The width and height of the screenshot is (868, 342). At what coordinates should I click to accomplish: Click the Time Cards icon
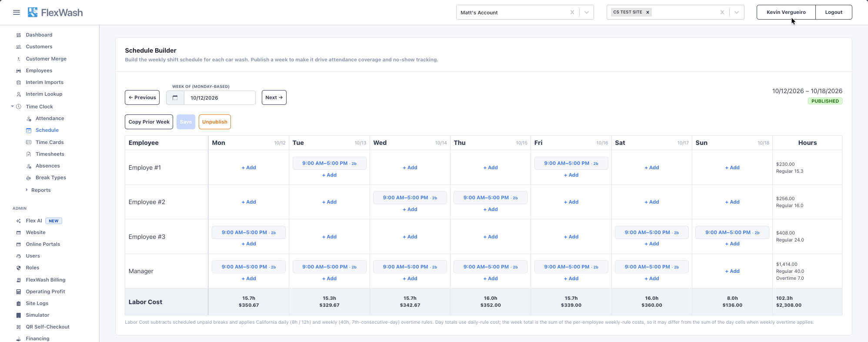click(29, 142)
